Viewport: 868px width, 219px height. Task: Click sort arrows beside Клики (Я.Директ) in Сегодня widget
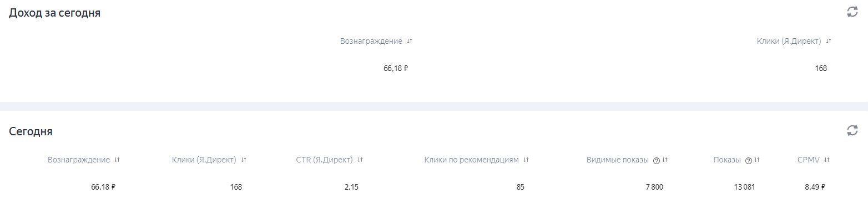coord(244,160)
